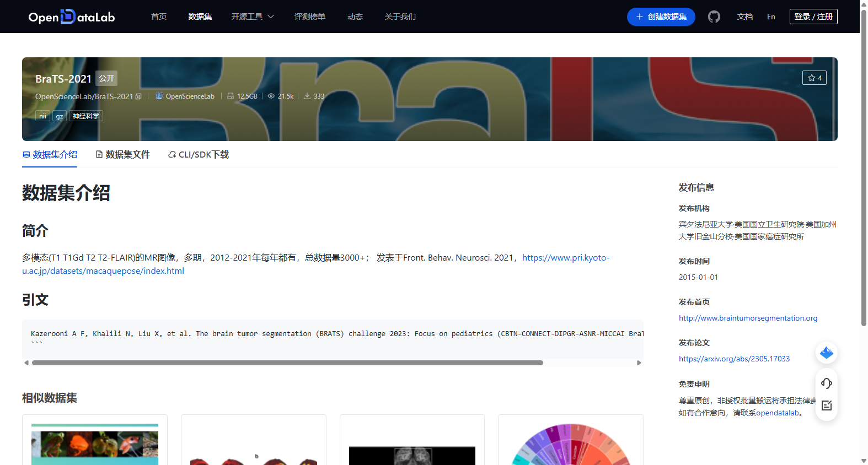
Task: Open the colorful sunburst chart dataset thumbnail
Action: [571, 444]
